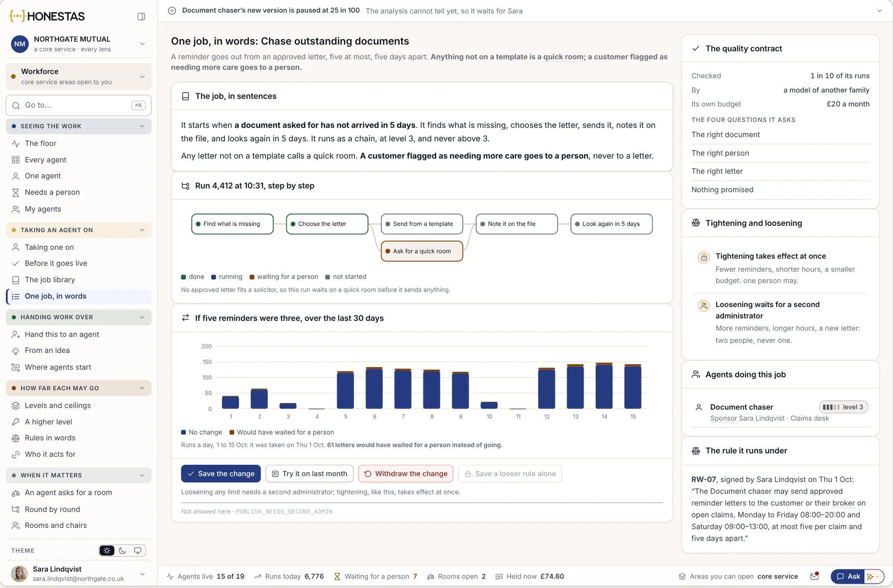Image resolution: width=893 pixels, height=588 pixels.
Task: Click the No change legend swatch
Action: pyautogui.click(x=184, y=432)
